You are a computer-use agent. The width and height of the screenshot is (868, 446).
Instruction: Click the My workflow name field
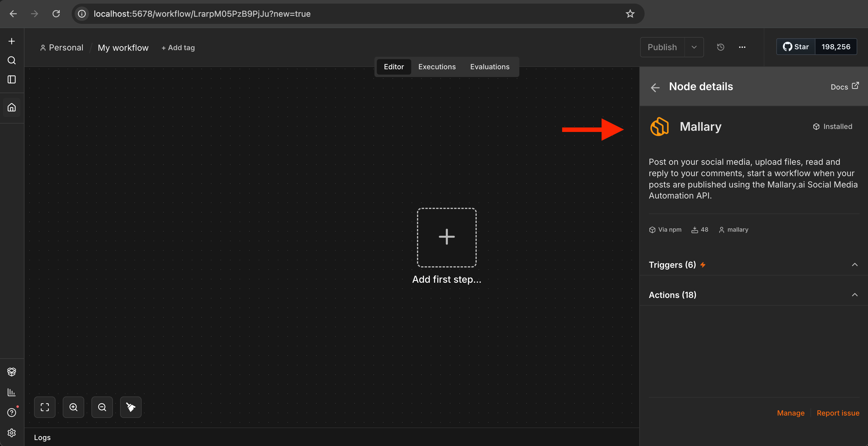(x=123, y=48)
